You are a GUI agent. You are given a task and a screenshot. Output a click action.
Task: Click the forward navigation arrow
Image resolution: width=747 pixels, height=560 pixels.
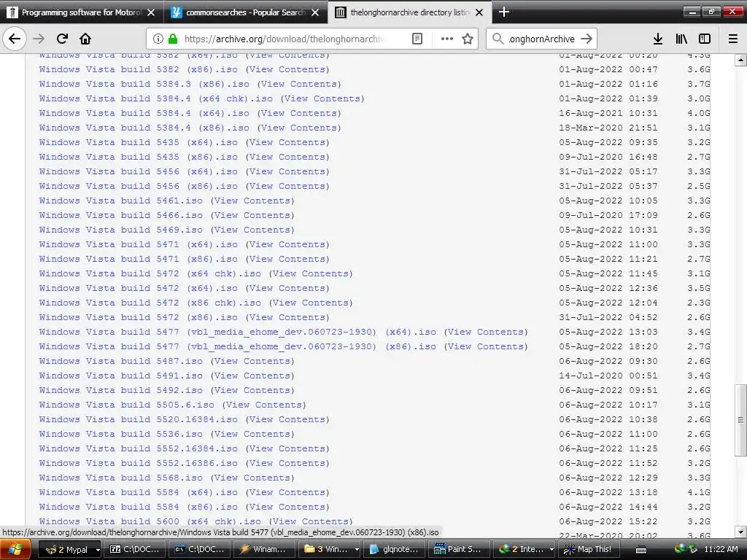39,39
